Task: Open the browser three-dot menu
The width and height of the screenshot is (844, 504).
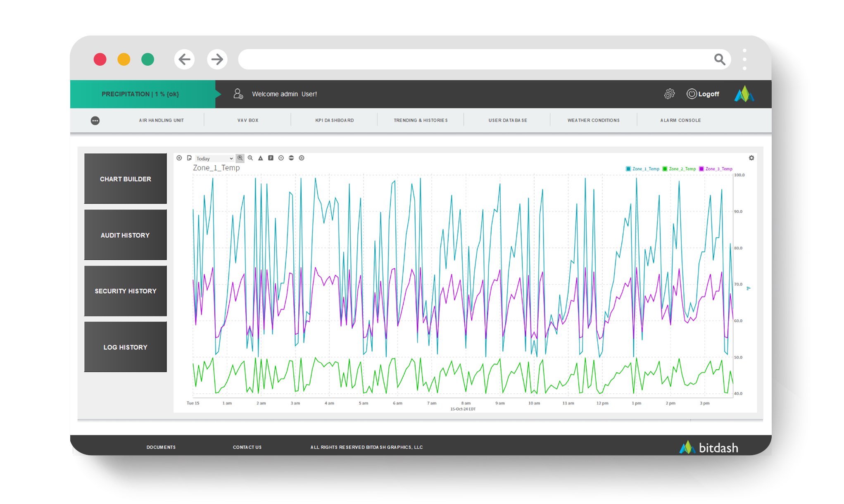Action: 744,59
